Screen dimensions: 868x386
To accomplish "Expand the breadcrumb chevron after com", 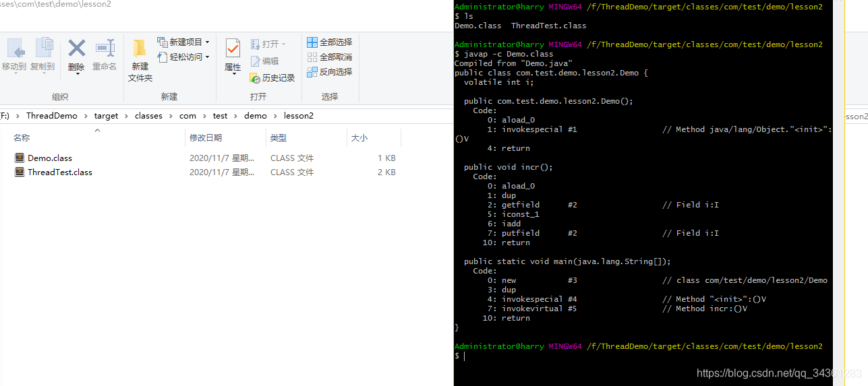I will (x=204, y=116).
